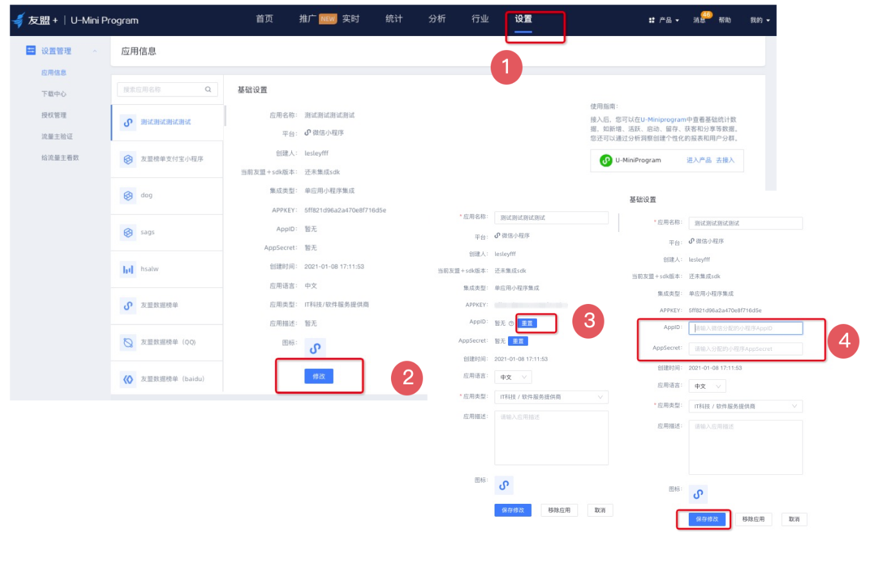Click 应用描述 textarea in form with 重置 buttons

[551, 438]
